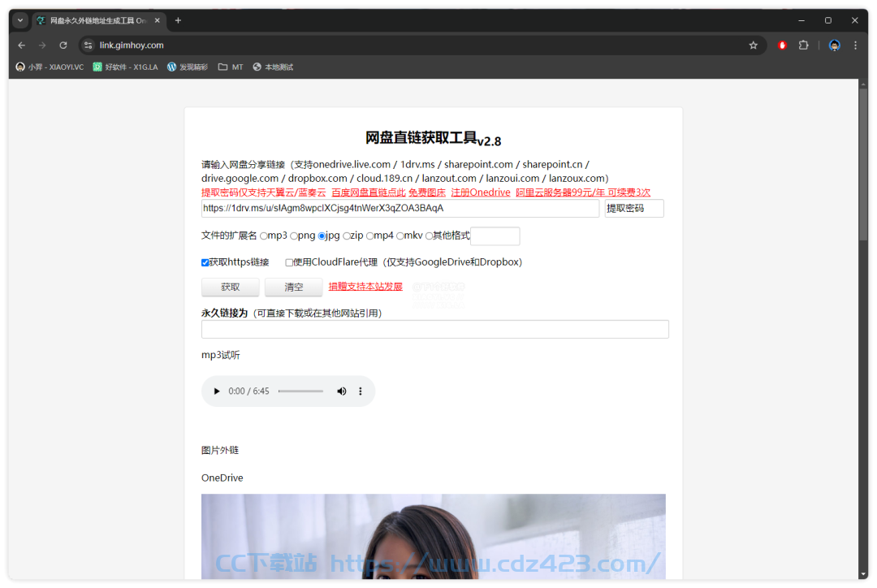Open the 发现精彩 bookmark

click(x=188, y=67)
